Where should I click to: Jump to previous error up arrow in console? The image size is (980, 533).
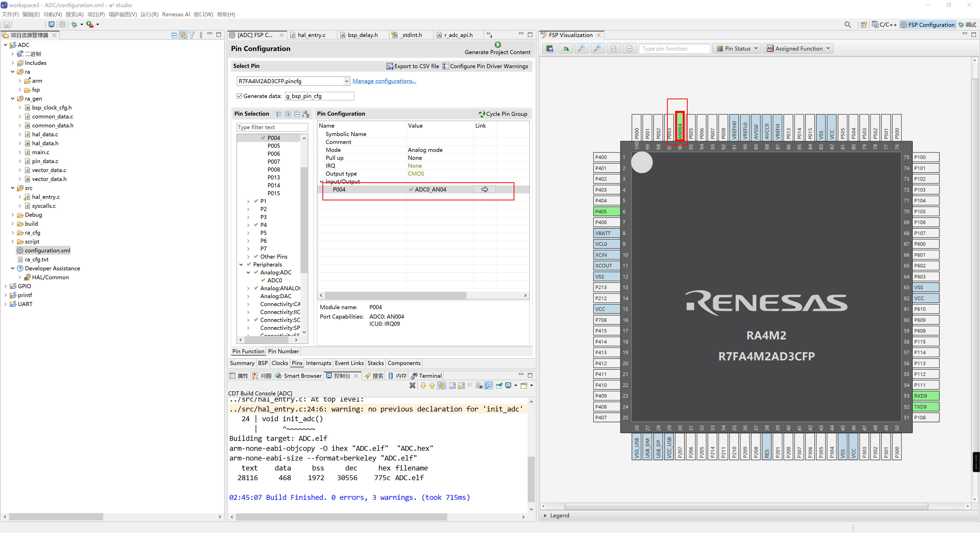432,385
